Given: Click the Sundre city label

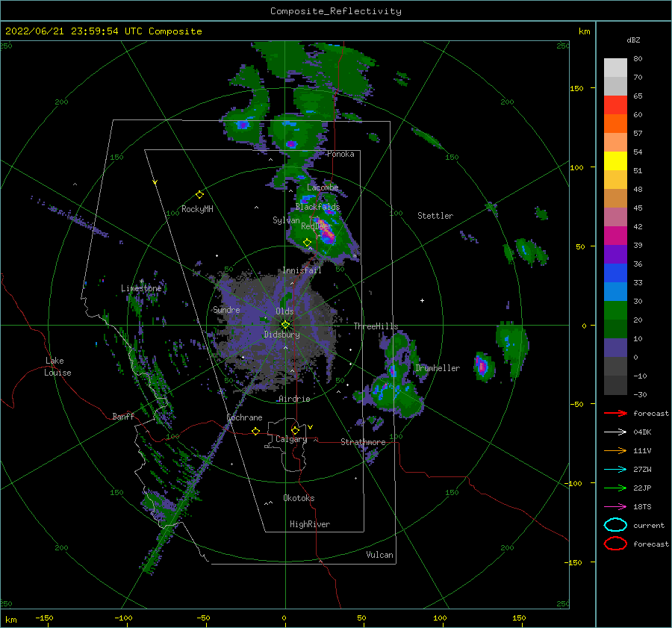Looking at the screenshot, I should [x=226, y=310].
